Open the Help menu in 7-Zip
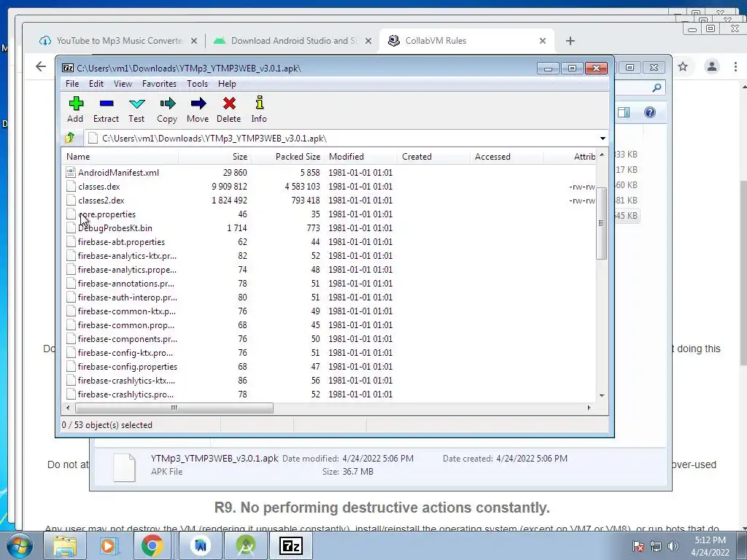The width and height of the screenshot is (747, 560). 227,84
